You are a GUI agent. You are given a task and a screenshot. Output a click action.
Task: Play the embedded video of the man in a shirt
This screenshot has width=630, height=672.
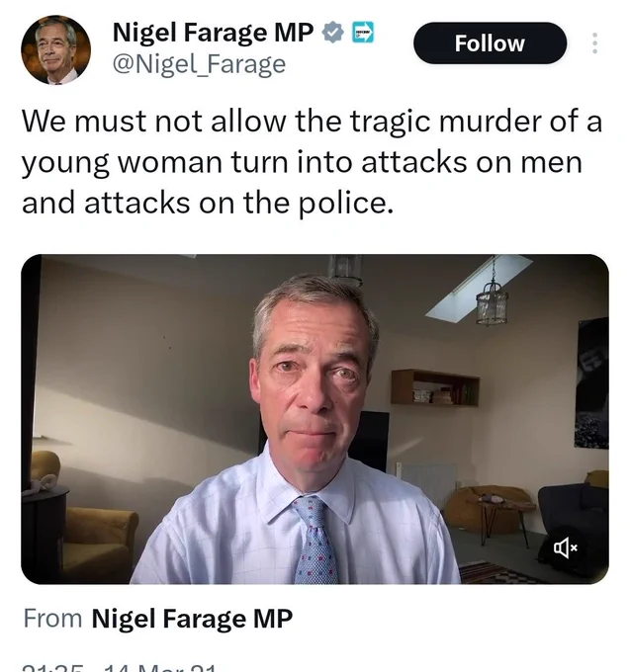[x=315, y=419]
